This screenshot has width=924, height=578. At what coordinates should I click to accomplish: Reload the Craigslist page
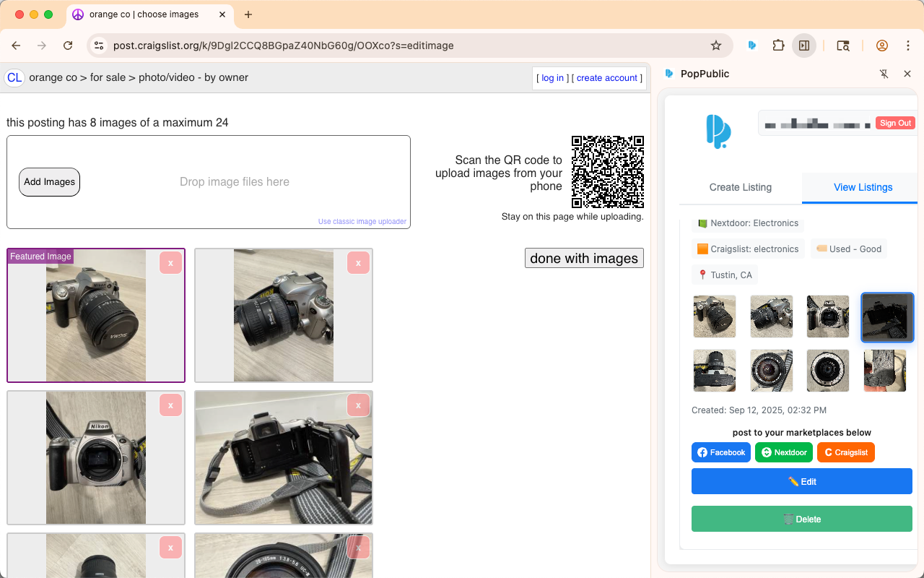coord(68,46)
